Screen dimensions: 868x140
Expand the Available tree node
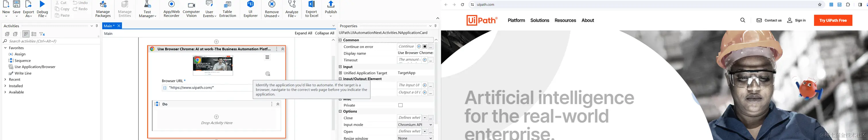click(x=5, y=92)
